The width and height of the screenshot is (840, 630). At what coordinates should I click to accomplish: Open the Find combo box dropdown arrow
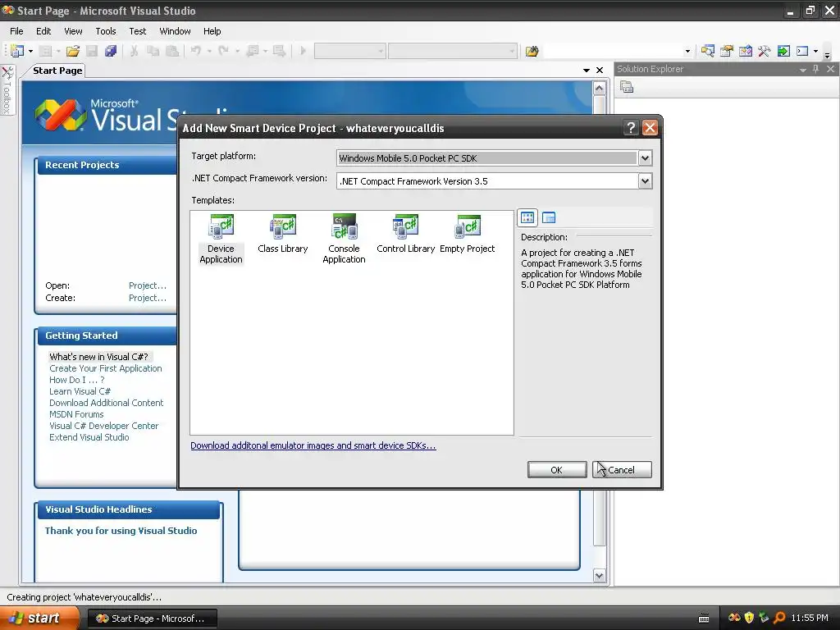[688, 52]
